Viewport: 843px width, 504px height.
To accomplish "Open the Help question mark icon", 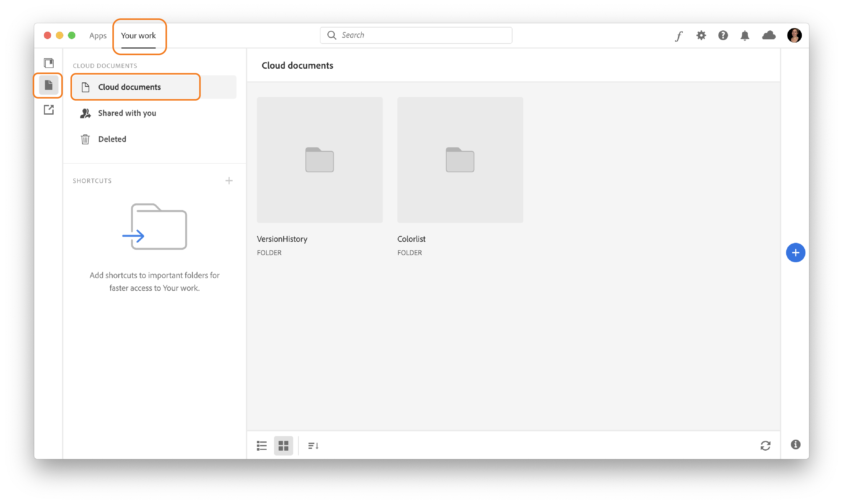I will click(723, 35).
